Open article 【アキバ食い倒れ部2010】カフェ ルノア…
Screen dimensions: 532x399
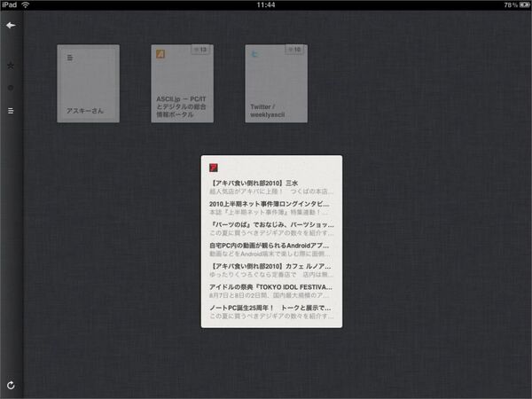coord(271,270)
